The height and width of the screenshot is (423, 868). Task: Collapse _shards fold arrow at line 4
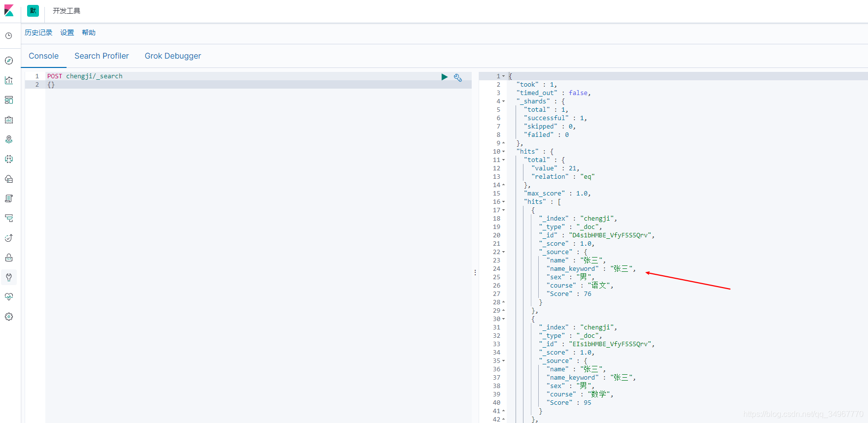click(x=503, y=101)
